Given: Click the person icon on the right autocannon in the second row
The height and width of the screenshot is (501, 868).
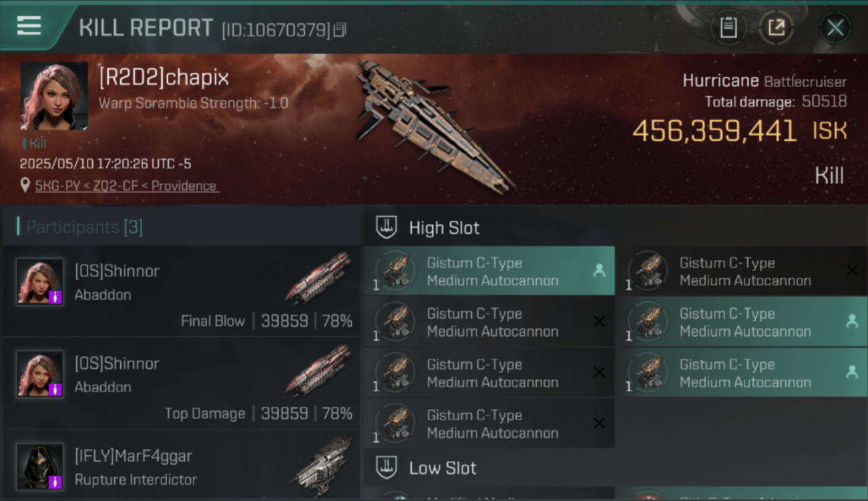Looking at the screenshot, I should click(851, 322).
